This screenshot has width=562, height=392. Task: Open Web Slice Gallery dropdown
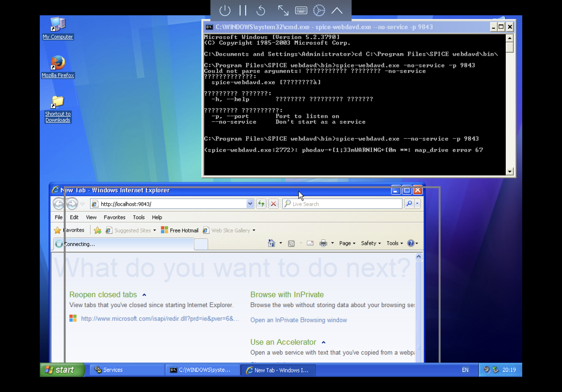[x=229, y=230]
